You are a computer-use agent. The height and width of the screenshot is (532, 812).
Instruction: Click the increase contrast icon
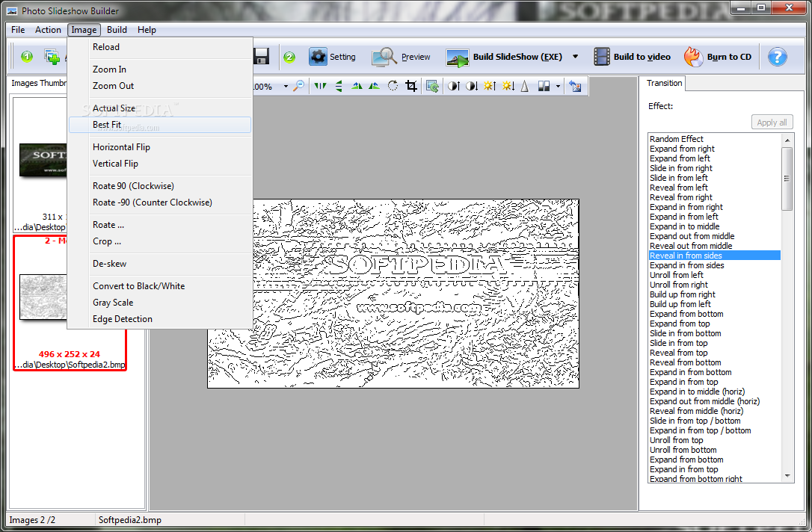pos(454,86)
